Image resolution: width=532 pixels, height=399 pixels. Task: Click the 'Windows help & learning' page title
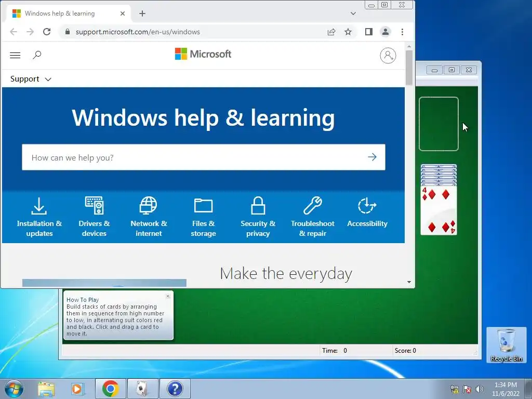pos(203,118)
